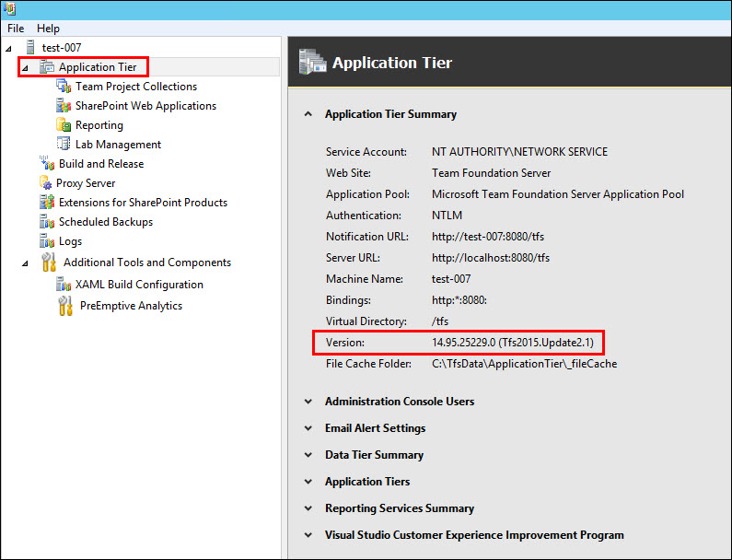732x560 pixels.
Task: Select the test-007 root label
Action: (62, 47)
